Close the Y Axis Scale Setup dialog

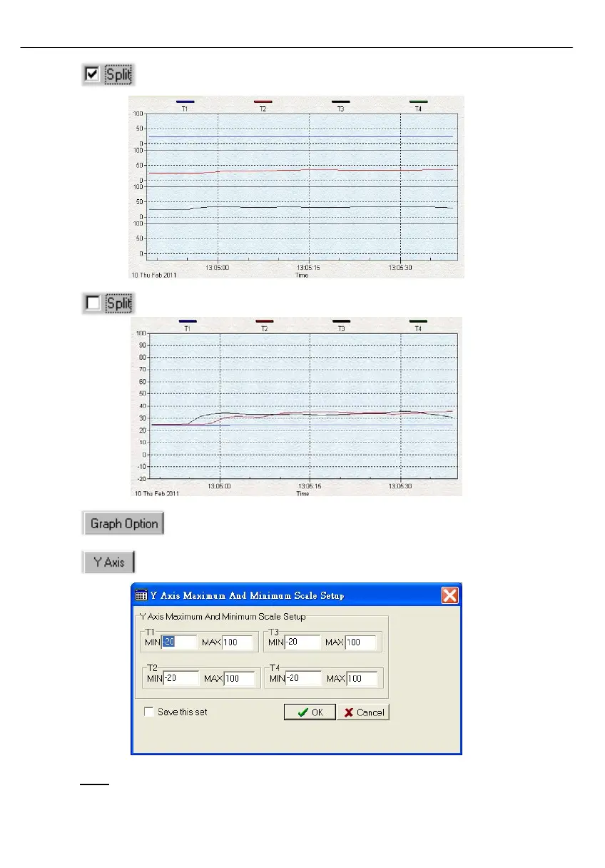pyautogui.click(x=449, y=595)
